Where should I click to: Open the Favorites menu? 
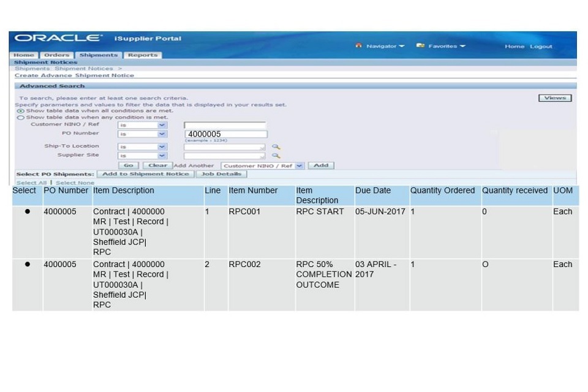click(x=442, y=47)
